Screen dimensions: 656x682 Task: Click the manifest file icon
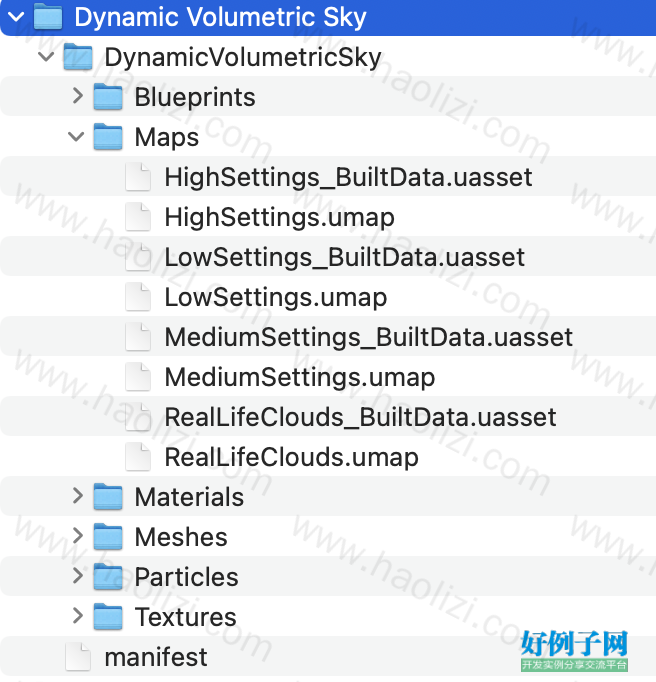pyautogui.click(x=78, y=657)
